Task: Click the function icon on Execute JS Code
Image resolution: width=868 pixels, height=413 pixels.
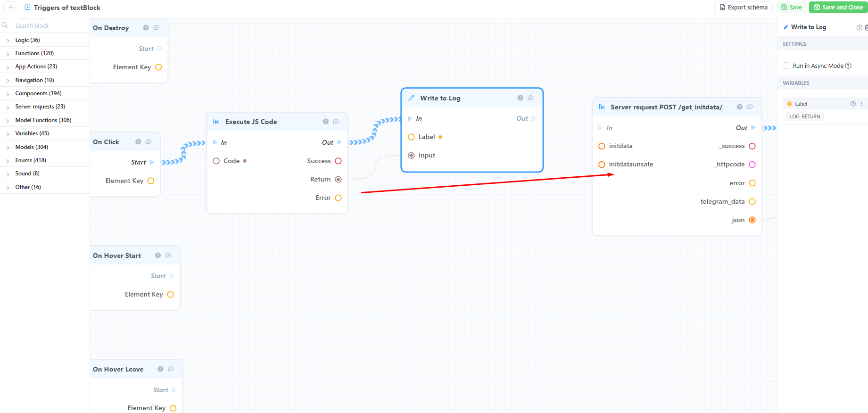Action: coord(216,122)
